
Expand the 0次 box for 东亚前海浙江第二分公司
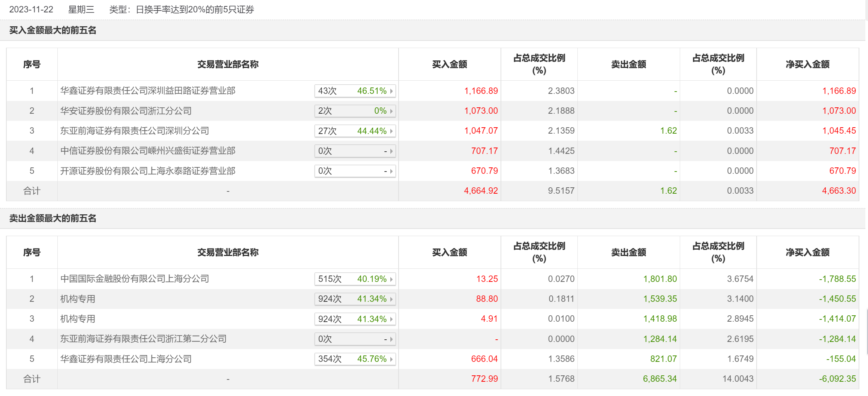[x=391, y=339]
